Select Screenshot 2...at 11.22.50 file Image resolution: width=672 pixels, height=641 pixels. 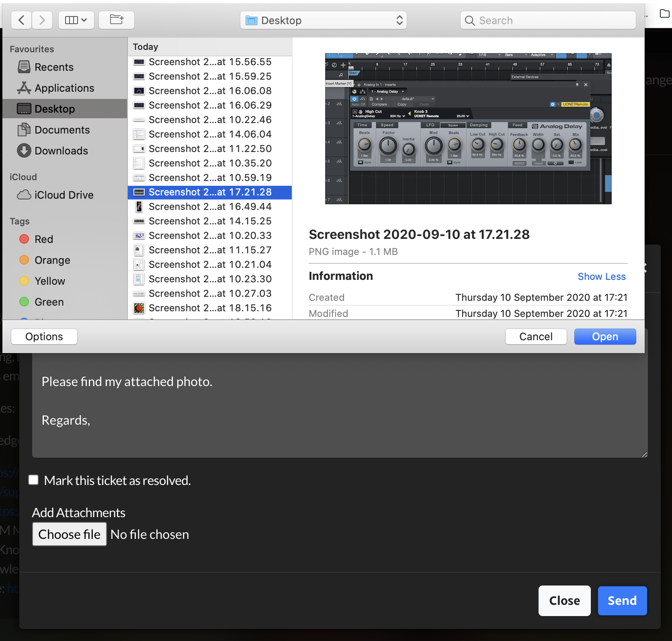210,149
